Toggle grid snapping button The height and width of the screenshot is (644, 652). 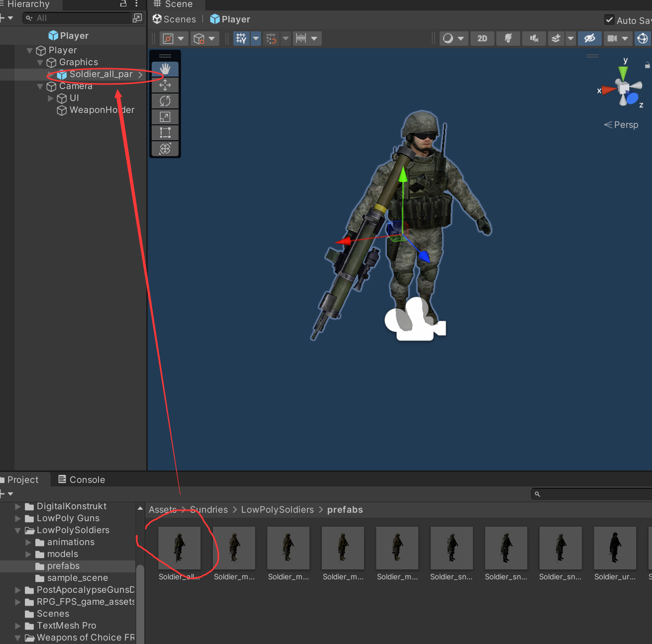click(x=271, y=39)
